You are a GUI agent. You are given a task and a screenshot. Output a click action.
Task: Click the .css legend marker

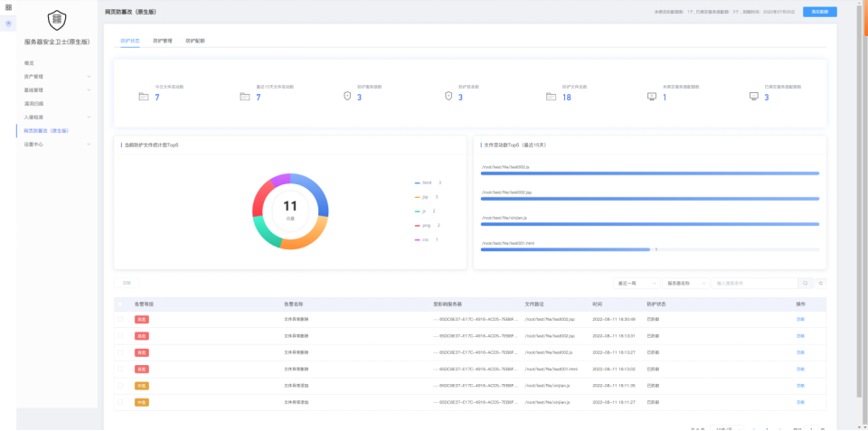tap(418, 240)
